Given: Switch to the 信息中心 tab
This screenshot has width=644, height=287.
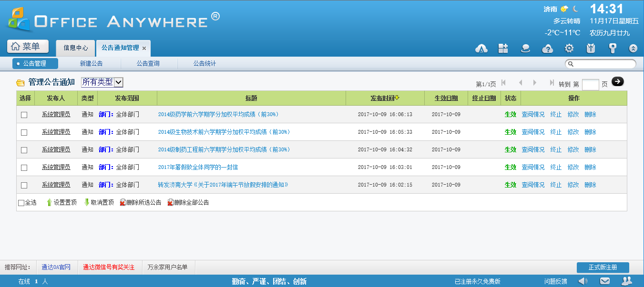Looking at the screenshot, I should (x=76, y=48).
